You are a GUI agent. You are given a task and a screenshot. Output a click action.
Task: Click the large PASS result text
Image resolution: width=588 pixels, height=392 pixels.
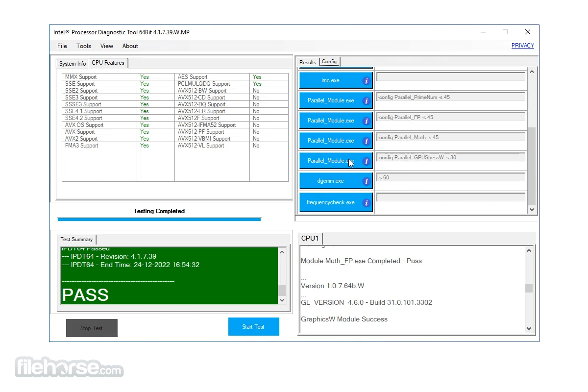pyautogui.click(x=85, y=294)
